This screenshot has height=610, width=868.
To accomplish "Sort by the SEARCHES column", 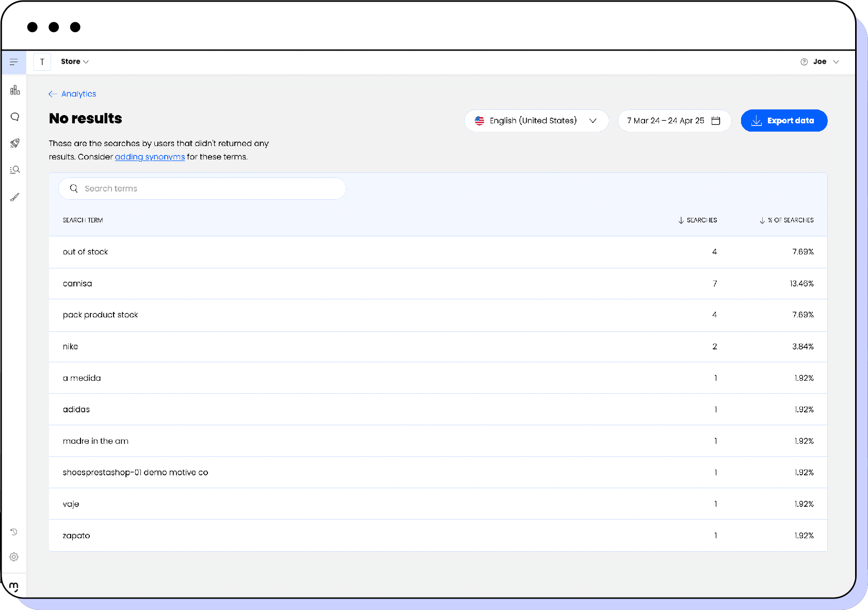I will 698,220.
